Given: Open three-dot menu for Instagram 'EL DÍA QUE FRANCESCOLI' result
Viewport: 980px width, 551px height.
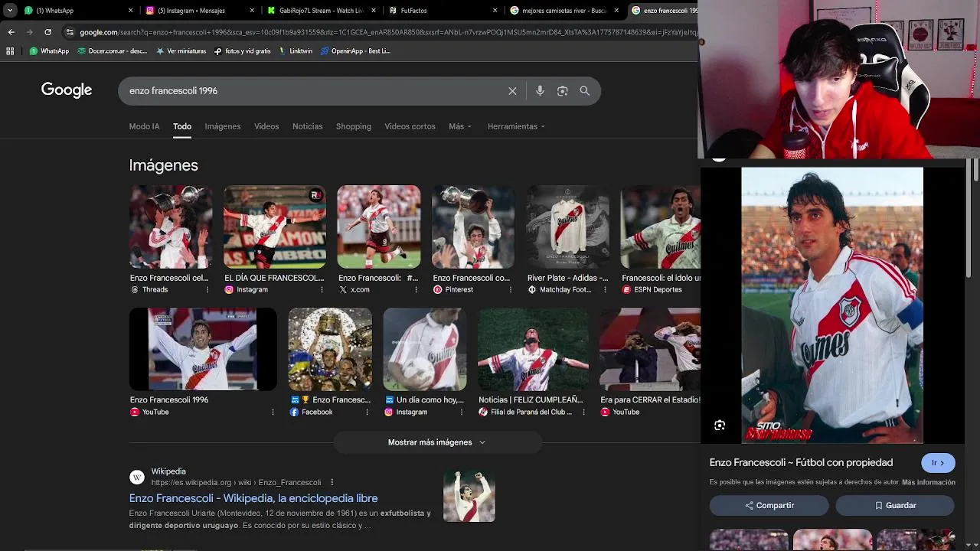Looking at the screenshot, I should (x=321, y=290).
